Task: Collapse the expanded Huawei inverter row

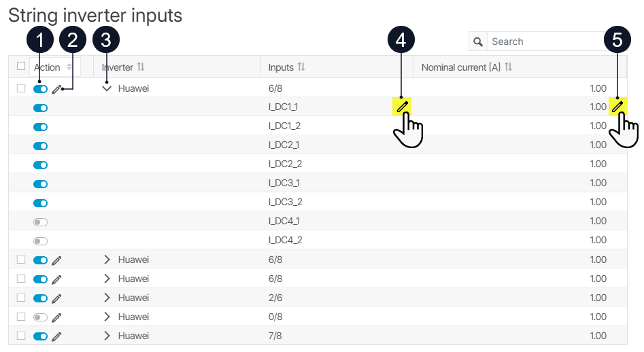Action: tap(107, 88)
